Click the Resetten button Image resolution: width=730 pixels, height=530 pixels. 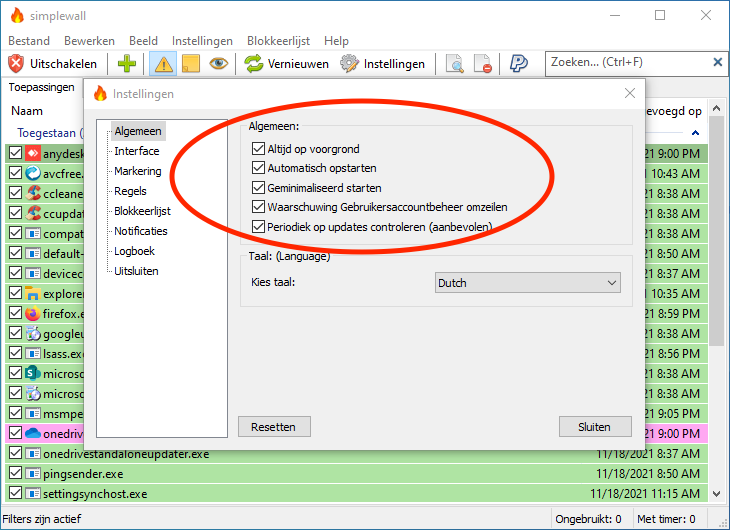(273, 426)
